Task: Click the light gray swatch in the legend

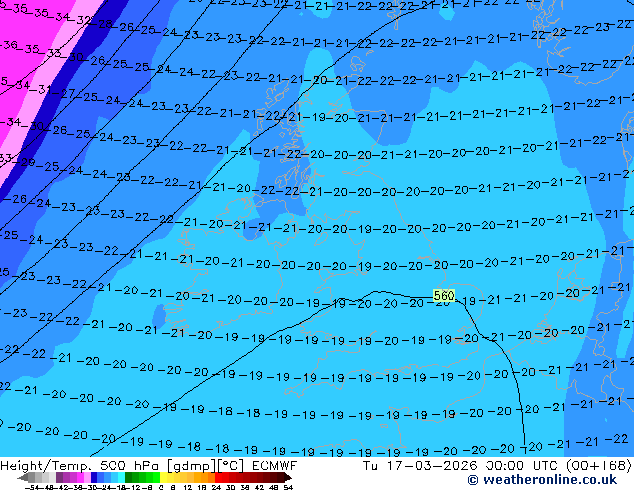Action: 53,477
